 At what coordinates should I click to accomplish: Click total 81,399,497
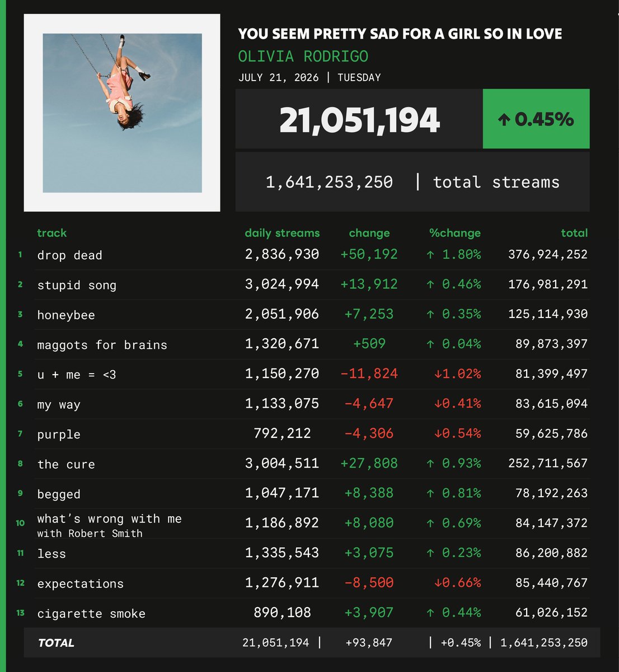tap(552, 374)
